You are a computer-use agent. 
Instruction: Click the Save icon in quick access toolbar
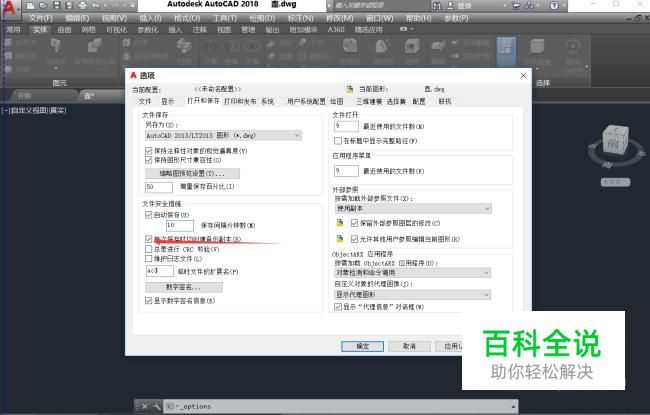pos(56,5)
